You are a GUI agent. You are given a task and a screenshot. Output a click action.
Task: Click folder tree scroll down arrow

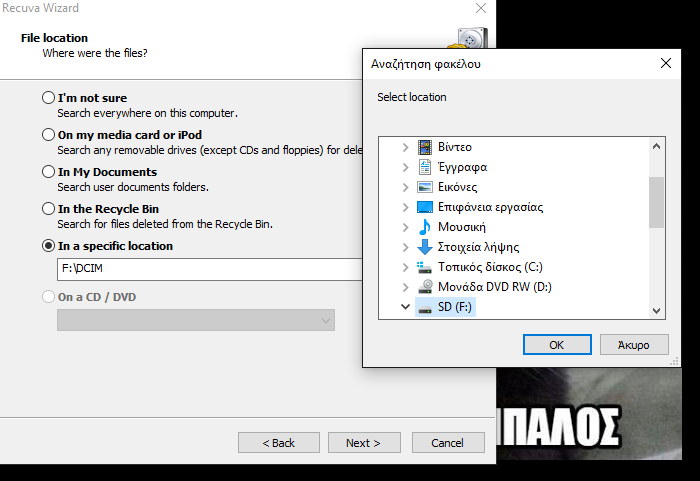coord(656,311)
